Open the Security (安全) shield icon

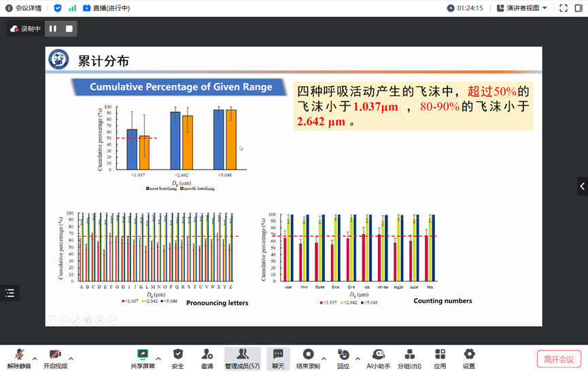pyautogui.click(x=177, y=358)
